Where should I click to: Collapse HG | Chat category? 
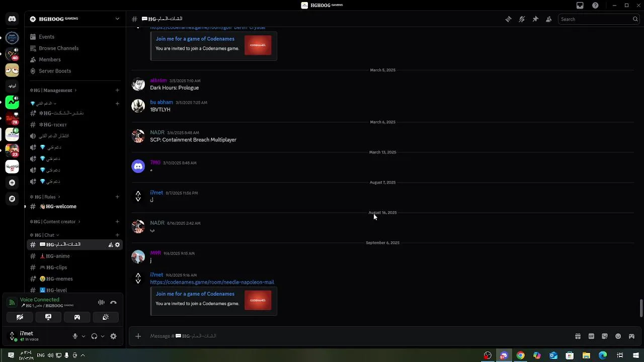(44, 235)
